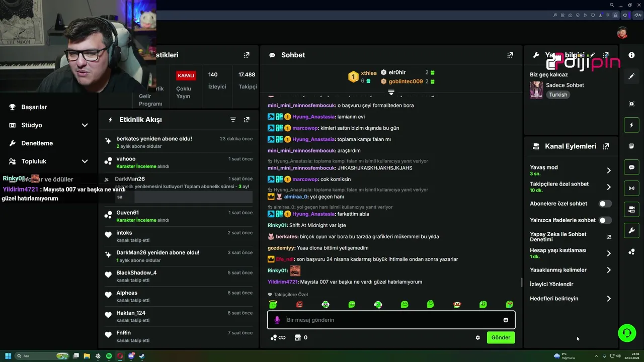This screenshot has height=362, width=644.
Task: Click username berkates in chat
Action: point(287,237)
